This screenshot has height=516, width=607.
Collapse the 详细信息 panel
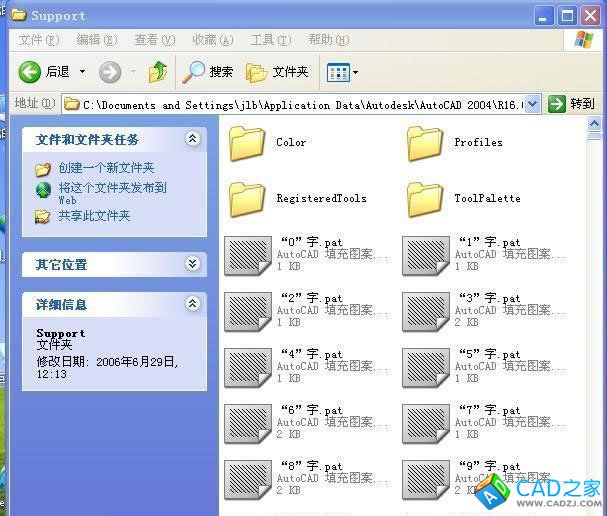coord(192,304)
